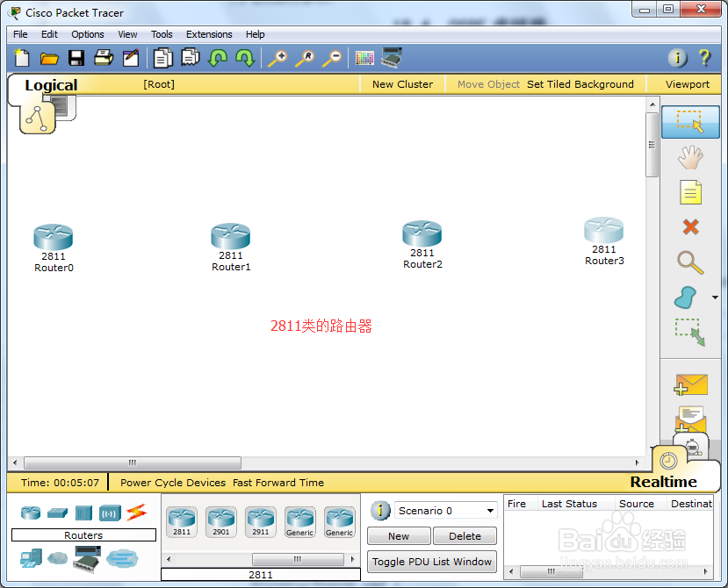Open the Drawing Palette icon
The height and width of the screenshot is (588, 728).
(x=364, y=59)
